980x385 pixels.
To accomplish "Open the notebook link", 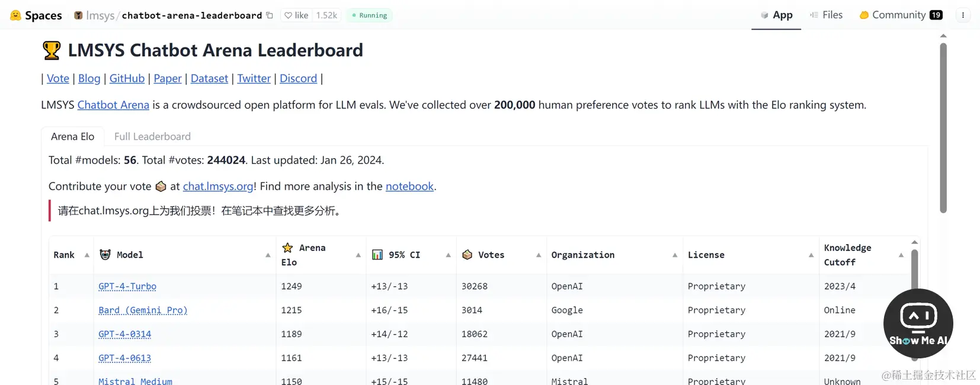I will click(x=409, y=186).
